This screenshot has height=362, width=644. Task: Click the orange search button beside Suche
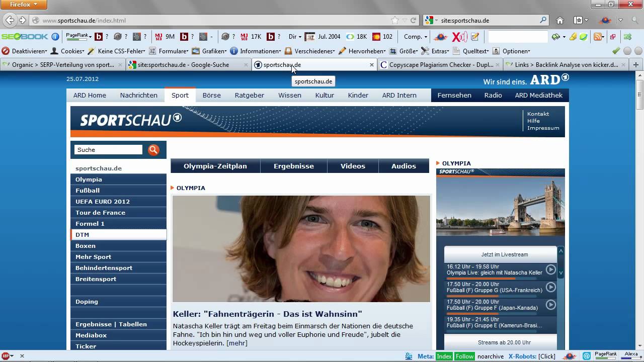pyautogui.click(x=153, y=150)
